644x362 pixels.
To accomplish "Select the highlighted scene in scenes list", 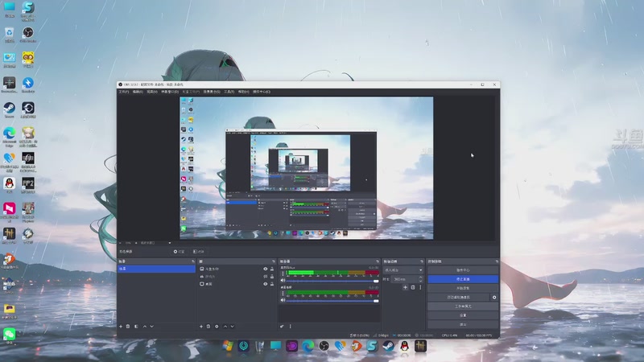I will point(156,269).
